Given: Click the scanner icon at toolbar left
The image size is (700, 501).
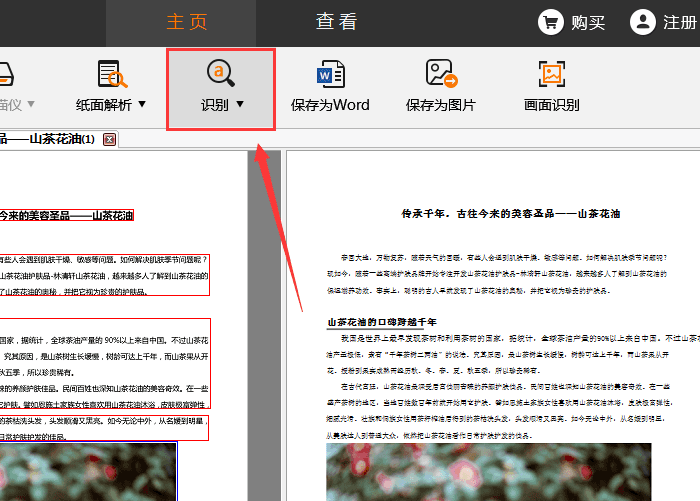Looking at the screenshot, I should tap(6, 74).
